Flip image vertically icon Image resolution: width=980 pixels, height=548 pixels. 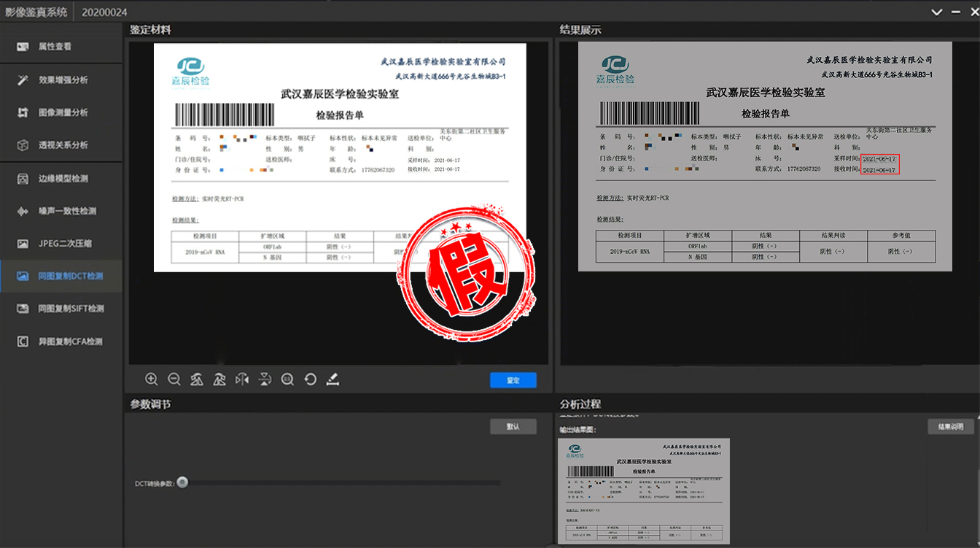click(x=265, y=379)
